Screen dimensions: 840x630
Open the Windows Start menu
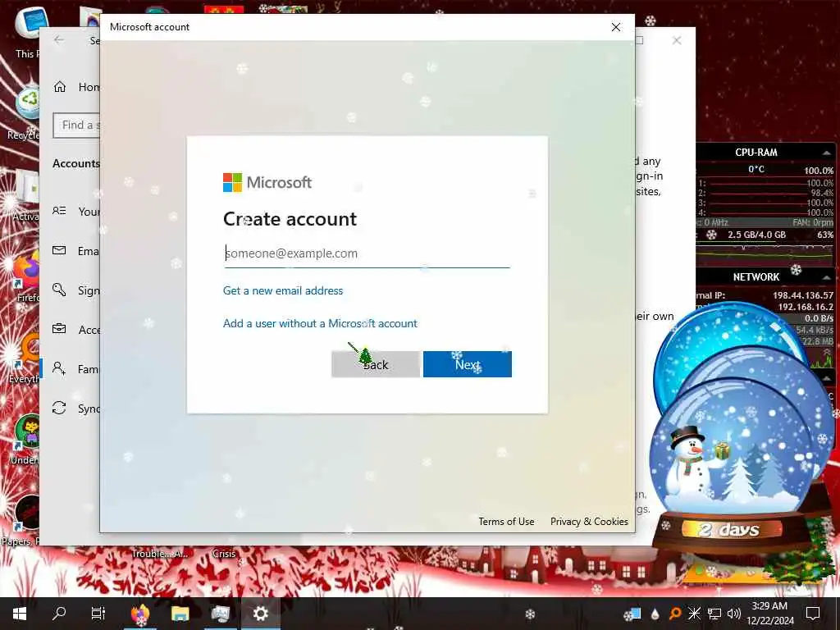(x=20, y=614)
